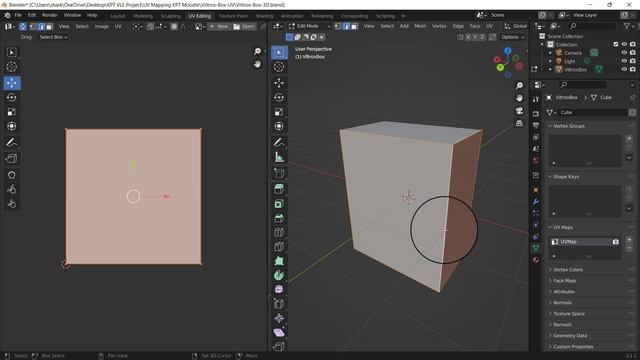
Task: Select the Cursor tool in 3D viewport
Action: 279,67
